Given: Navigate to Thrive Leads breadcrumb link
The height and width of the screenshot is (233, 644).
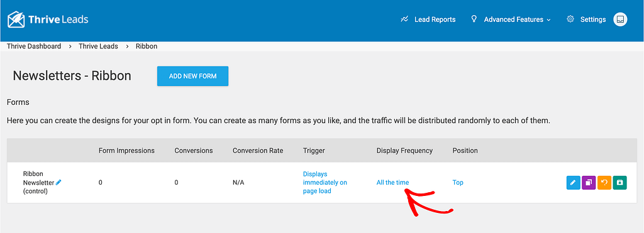Looking at the screenshot, I should pos(98,46).
